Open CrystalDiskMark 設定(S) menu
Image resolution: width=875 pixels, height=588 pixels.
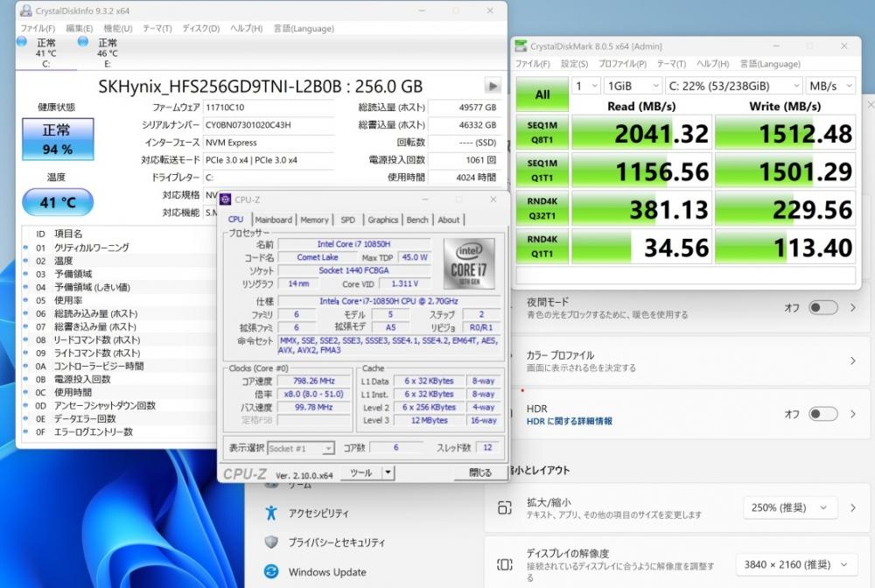[x=574, y=64]
